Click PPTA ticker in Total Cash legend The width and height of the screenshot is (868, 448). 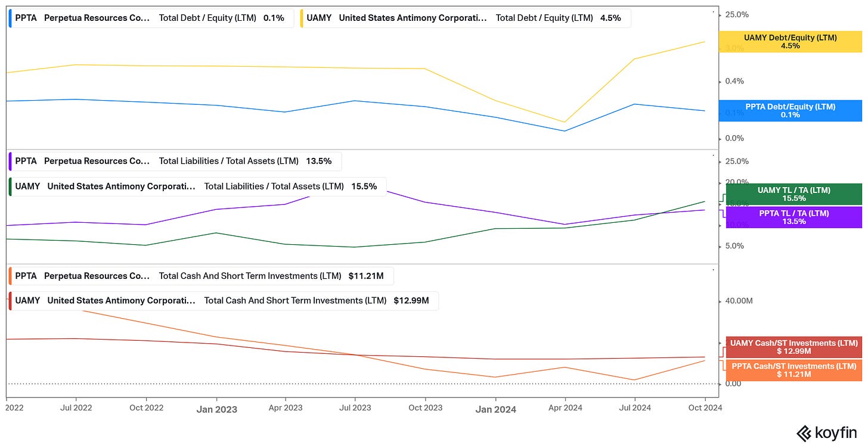[26, 276]
